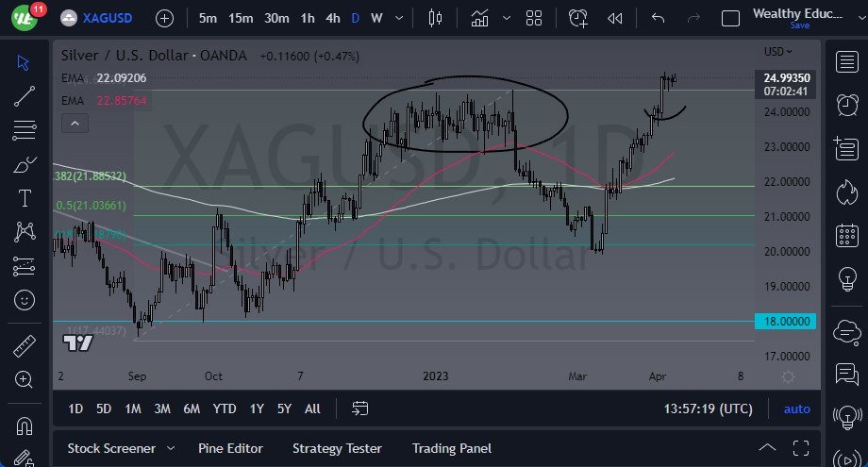Open the hotlists flame panel
This screenshot has width=868, height=467.
[x=847, y=192]
